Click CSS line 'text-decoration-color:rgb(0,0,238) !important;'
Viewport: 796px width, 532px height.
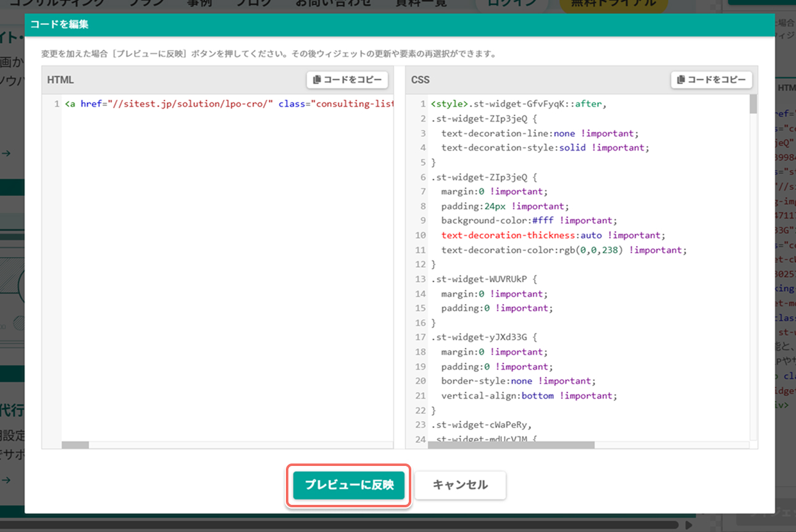click(x=564, y=250)
